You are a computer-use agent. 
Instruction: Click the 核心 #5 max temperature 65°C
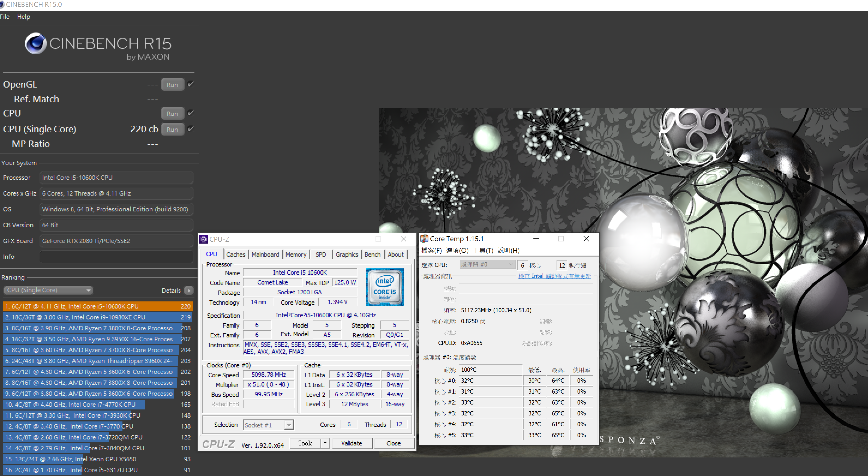558,435
